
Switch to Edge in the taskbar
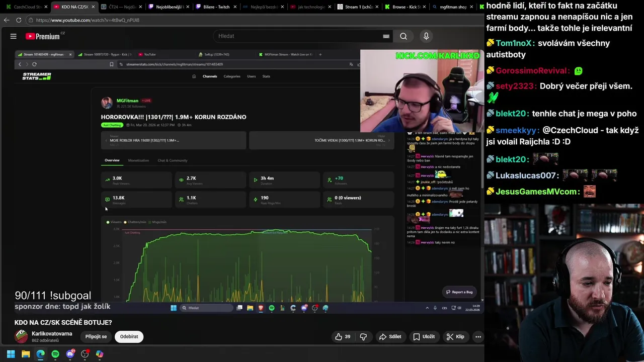coord(40,354)
